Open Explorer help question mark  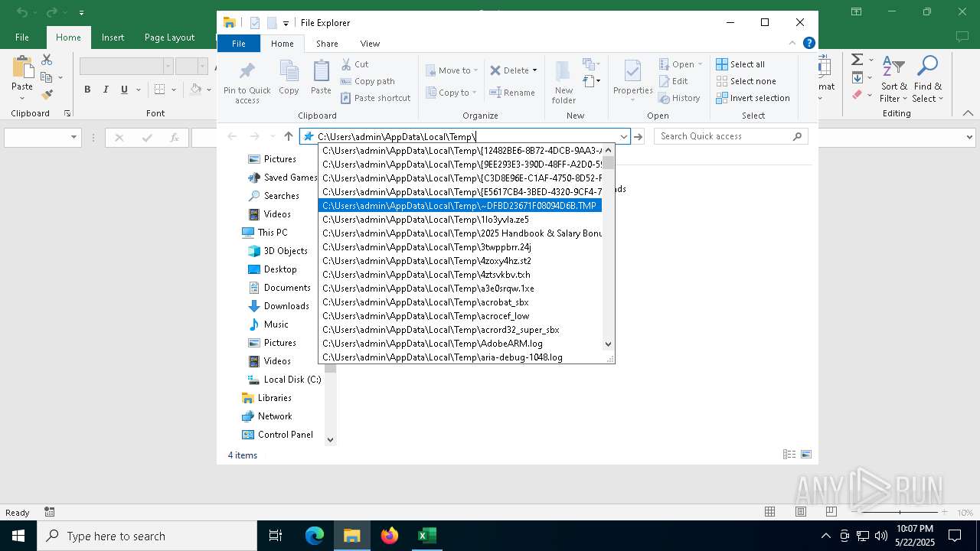(x=809, y=43)
